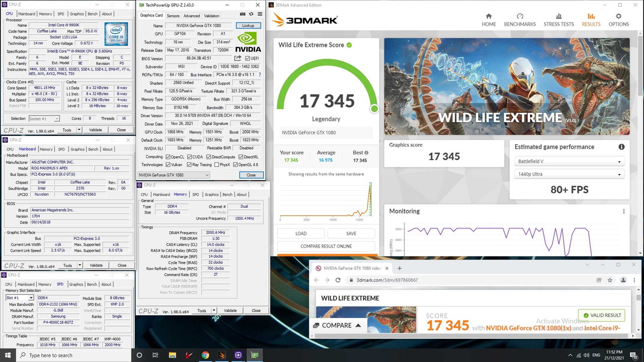The width and height of the screenshot is (644, 362).
Task: Click Lookup button in GPU-Z
Action: click(x=248, y=25)
